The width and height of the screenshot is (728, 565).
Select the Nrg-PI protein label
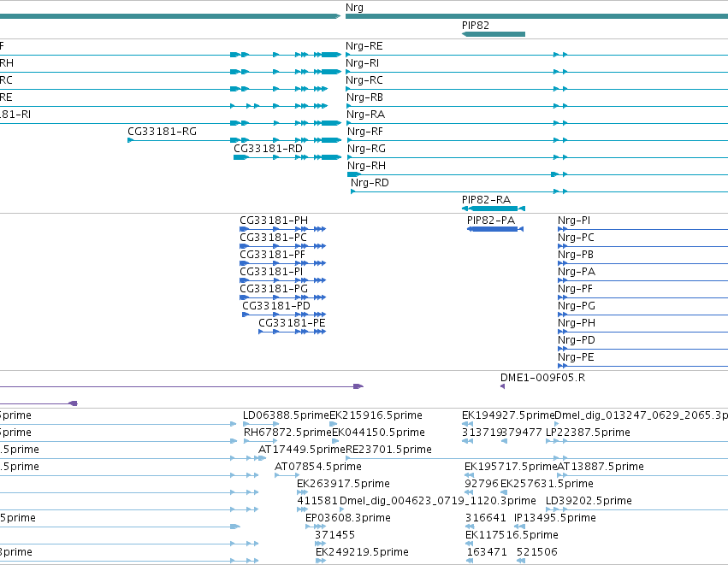tap(574, 221)
